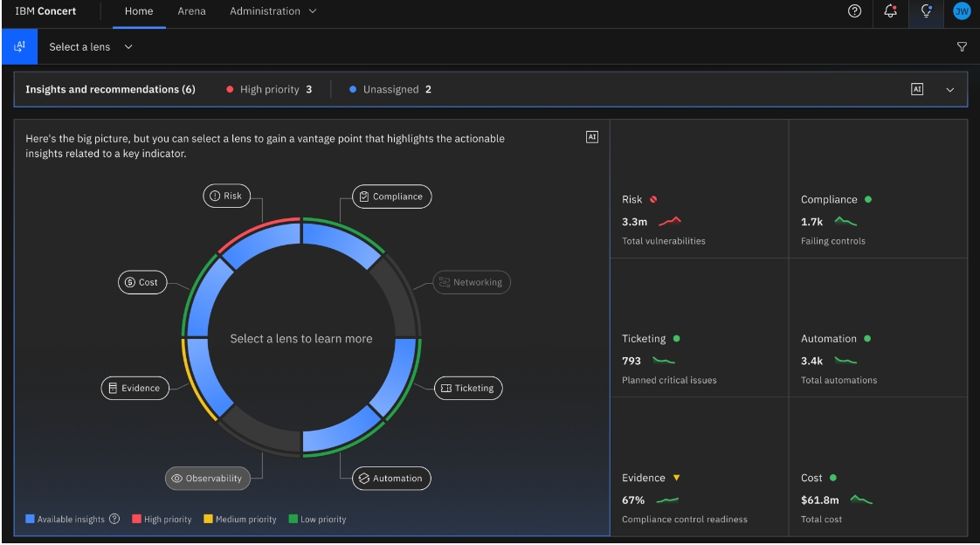
Task: Switch to the Arena tab
Action: coord(191,11)
